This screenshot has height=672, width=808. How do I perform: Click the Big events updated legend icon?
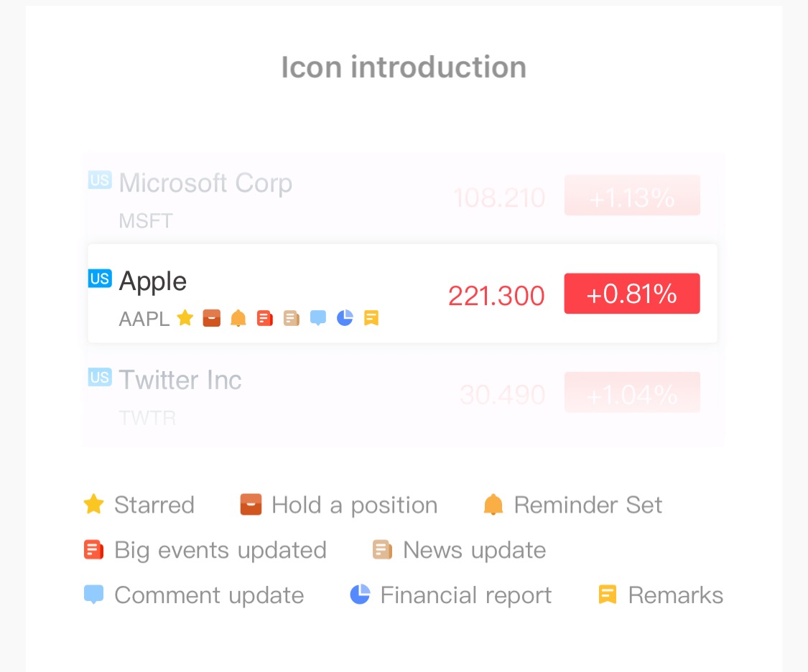click(x=94, y=549)
